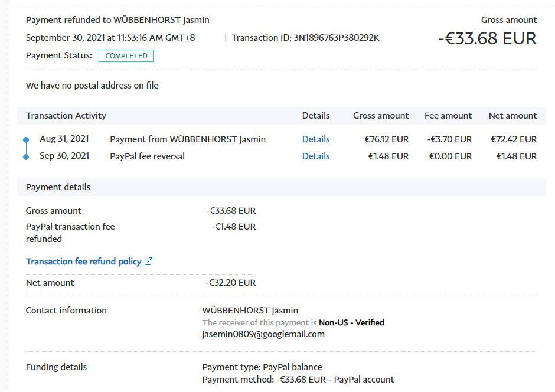Click the Net amount column header

(512, 116)
